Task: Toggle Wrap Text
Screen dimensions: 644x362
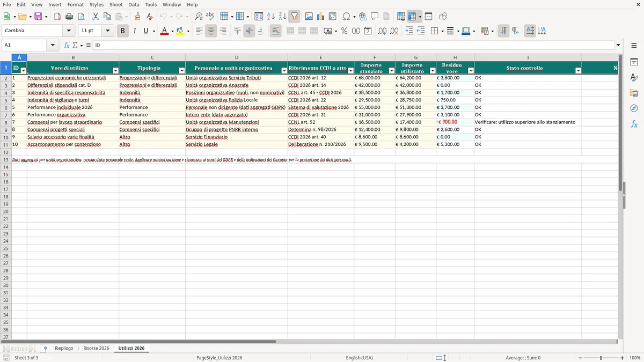Action: click(x=275, y=31)
